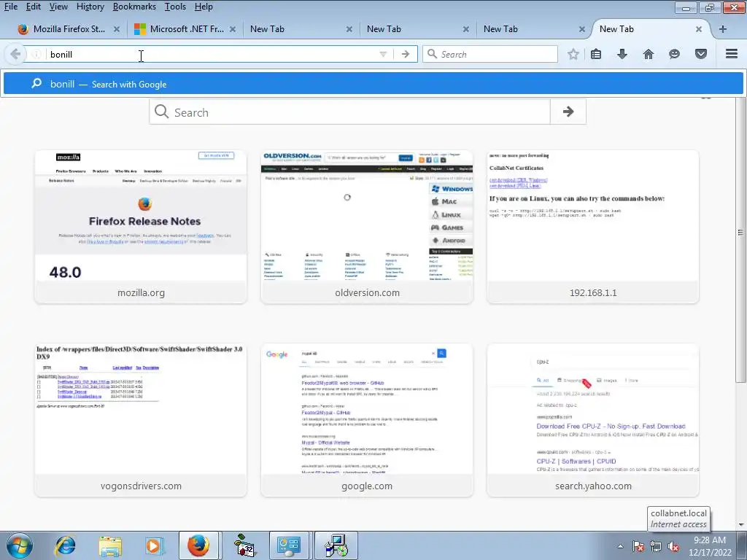Select 'bonill — Search with Google' suggestion

coord(373,84)
